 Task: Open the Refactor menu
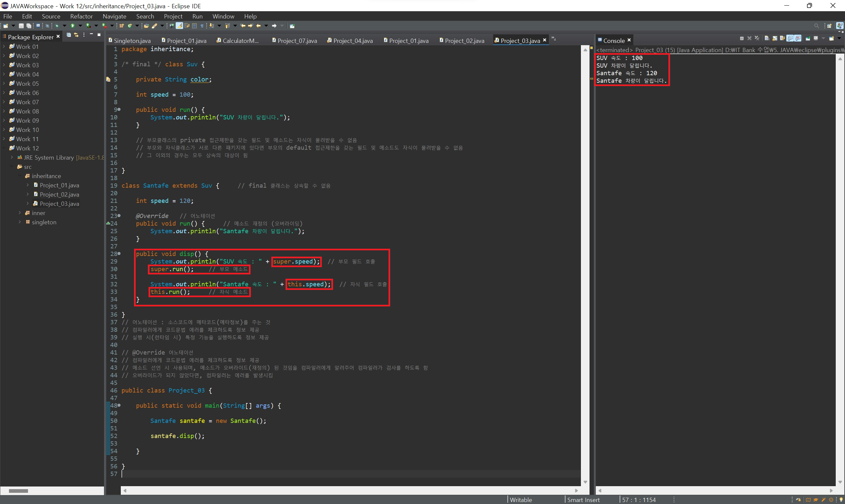81,16
